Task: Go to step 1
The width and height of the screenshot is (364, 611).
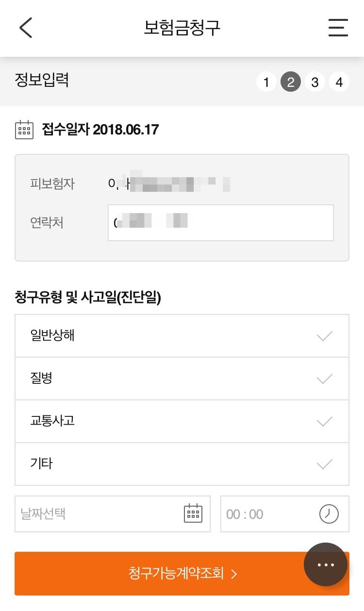Action: tap(266, 82)
